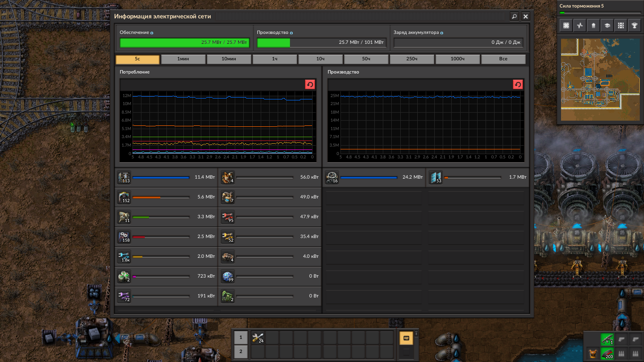Select the steam turbine icon with count 16
This screenshot has height=362, width=644.
[331, 178]
